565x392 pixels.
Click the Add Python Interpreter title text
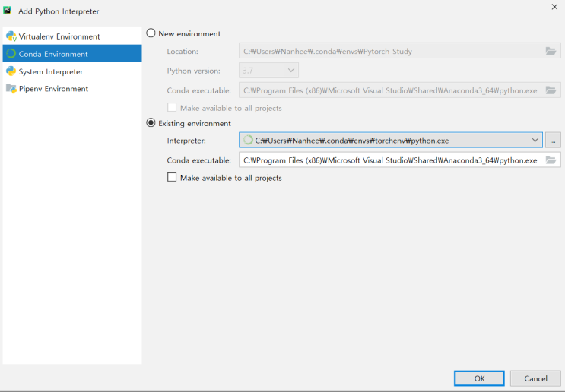[59, 11]
